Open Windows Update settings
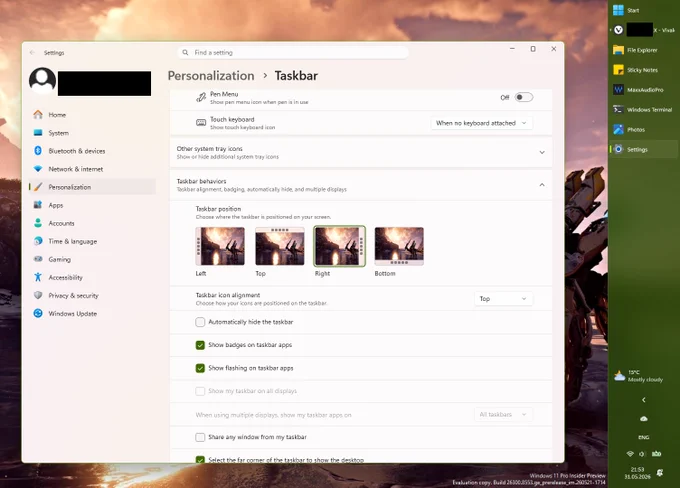Screen dimensions: 680x488 pyautogui.click(x=92, y=314)
